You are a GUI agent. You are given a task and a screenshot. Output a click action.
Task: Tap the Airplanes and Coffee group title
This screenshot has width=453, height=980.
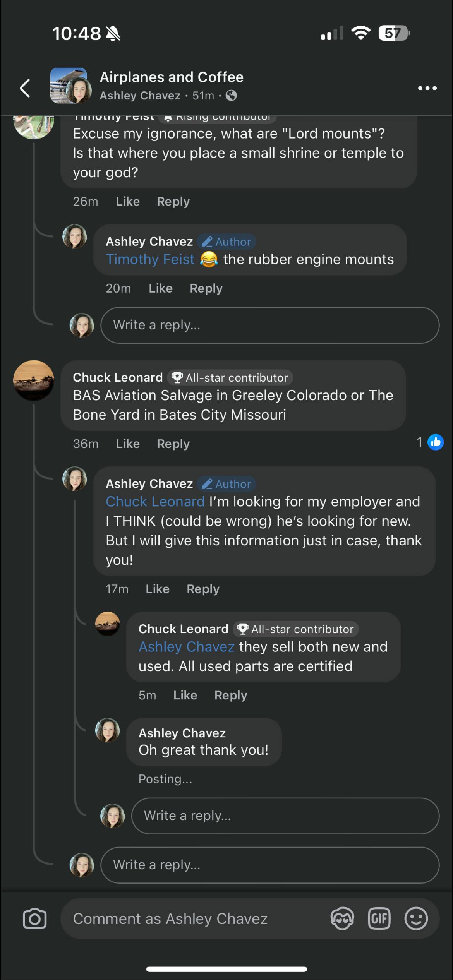(172, 77)
